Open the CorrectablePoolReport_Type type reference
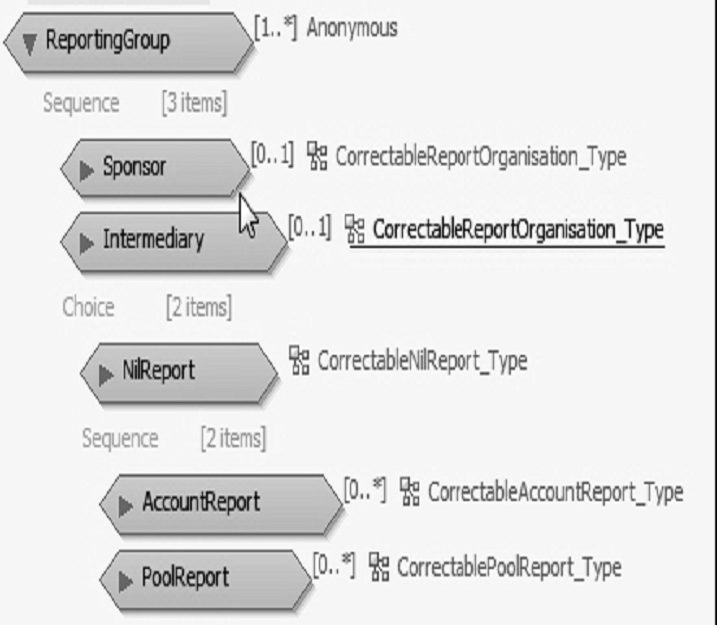The image size is (718, 628). (509, 568)
